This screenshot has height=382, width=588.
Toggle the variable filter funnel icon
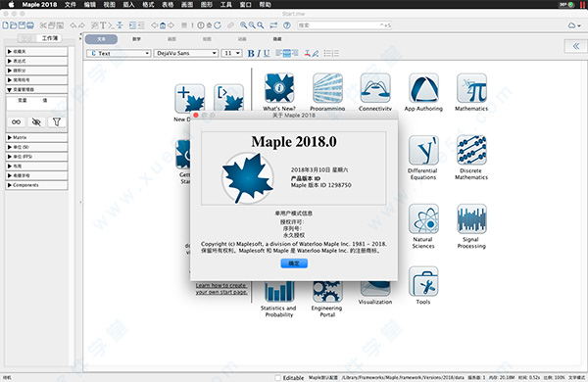click(x=57, y=121)
